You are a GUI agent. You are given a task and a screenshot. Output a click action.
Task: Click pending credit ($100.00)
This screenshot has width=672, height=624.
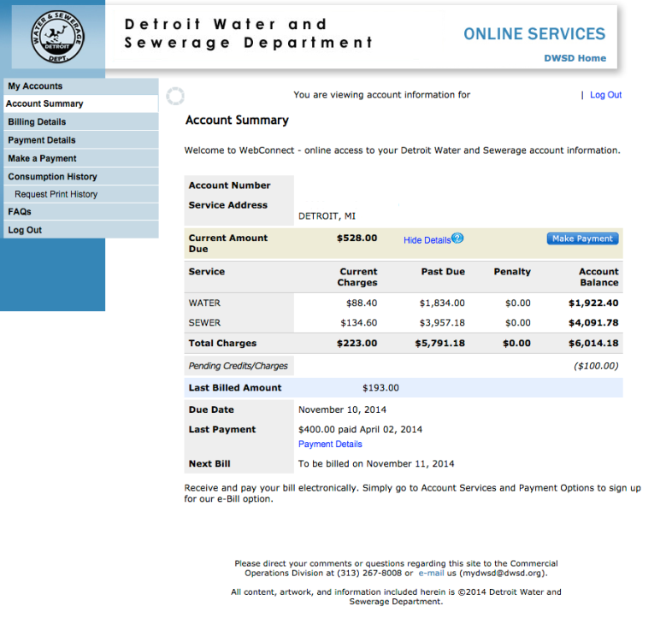click(596, 366)
